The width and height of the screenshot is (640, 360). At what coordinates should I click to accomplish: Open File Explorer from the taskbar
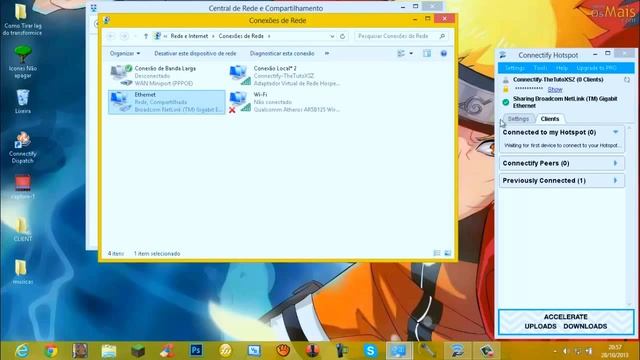[109, 351]
